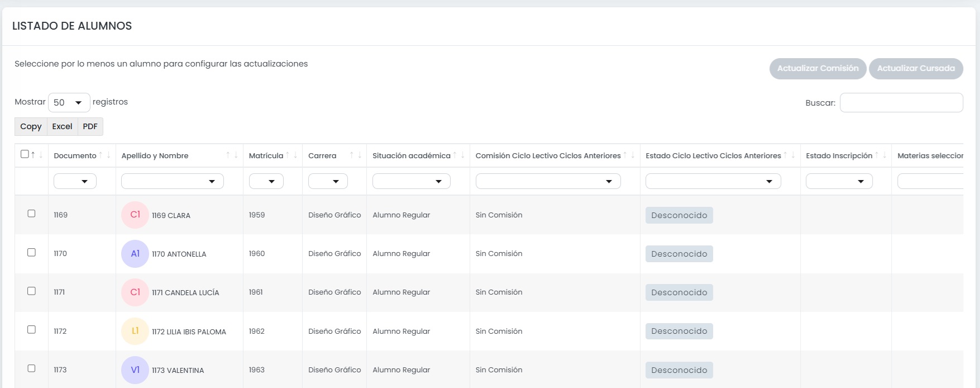Viewport: 980px width, 388px height.
Task: Sort by Estado Ciclo Lectivo Ciclos Anteriores arrows
Action: point(789,155)
